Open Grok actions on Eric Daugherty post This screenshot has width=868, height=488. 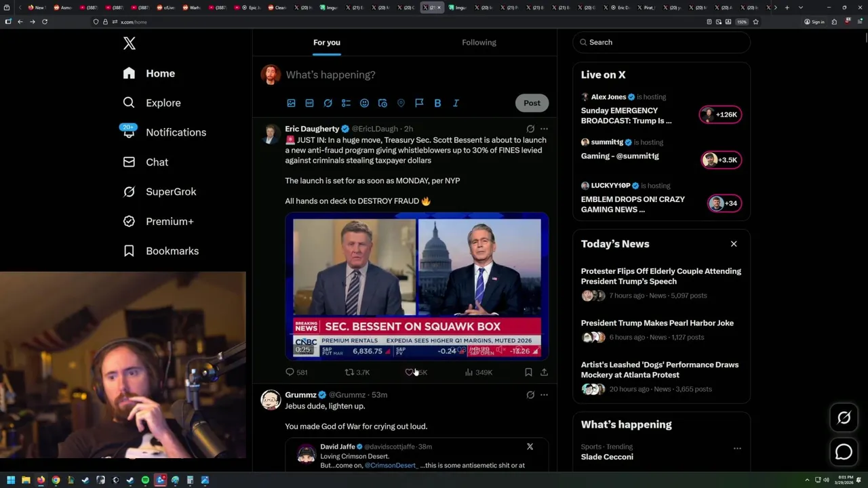(530, 129)
